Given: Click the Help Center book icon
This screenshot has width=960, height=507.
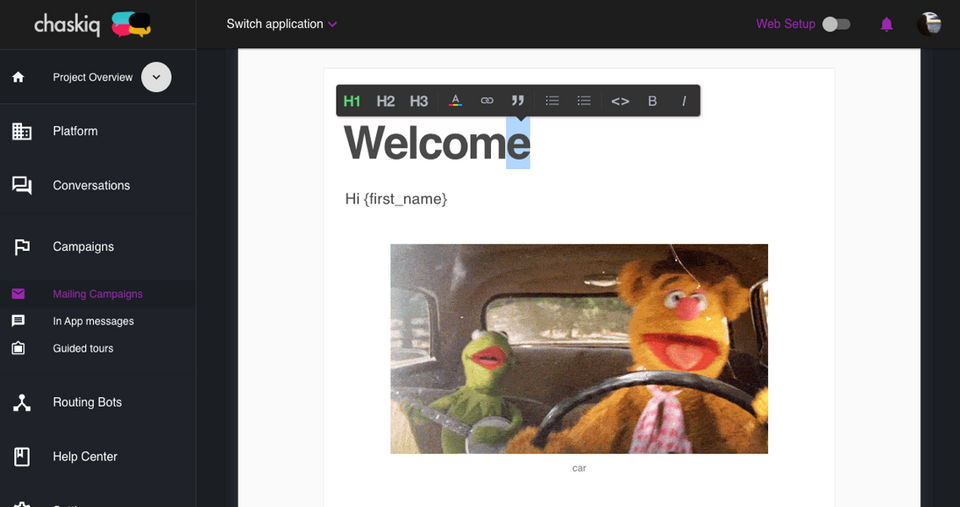Looking at the screenshot, I should pos(21,457).
